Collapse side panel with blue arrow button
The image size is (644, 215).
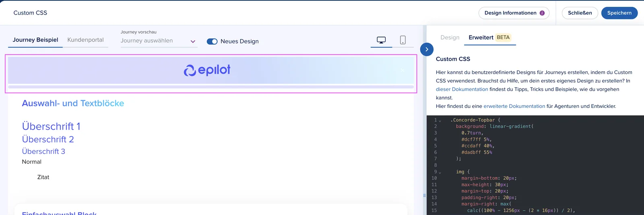pyautogui.click(x=427, y=49)
